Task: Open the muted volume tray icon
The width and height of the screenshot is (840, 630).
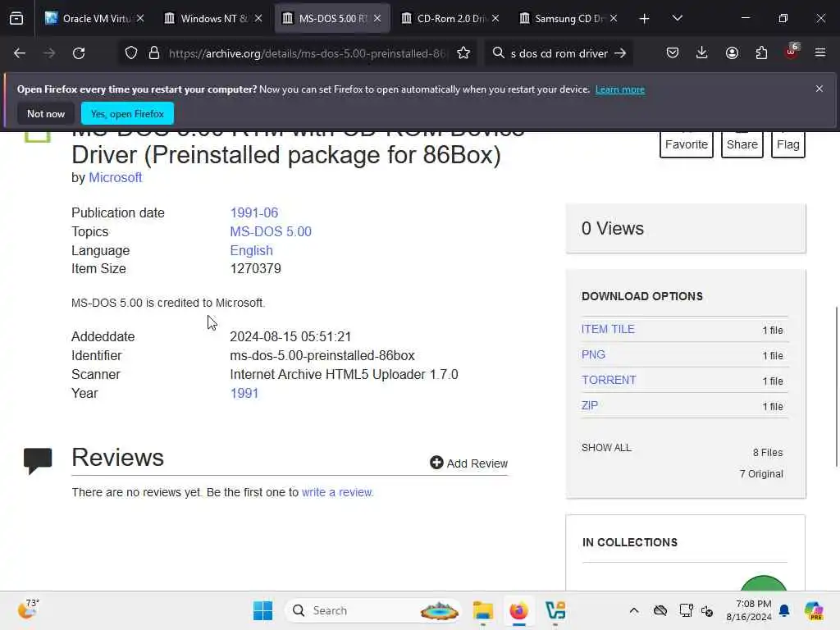Action: pyautogui.click(x=707, y=610)
